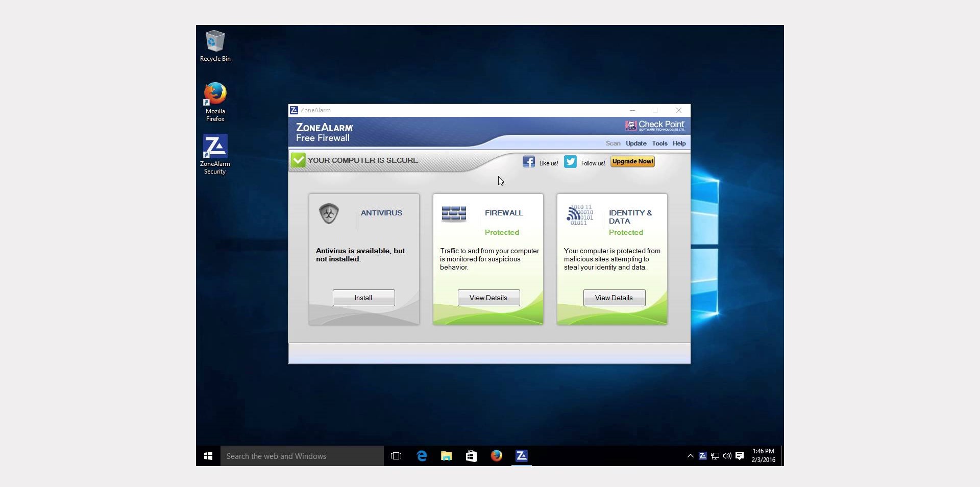Image resolution: width=980 pixels, height=487 pixels.
Task: Click the taskbar clock showing 1:46 PM
Action: click(x=763, y=455)
